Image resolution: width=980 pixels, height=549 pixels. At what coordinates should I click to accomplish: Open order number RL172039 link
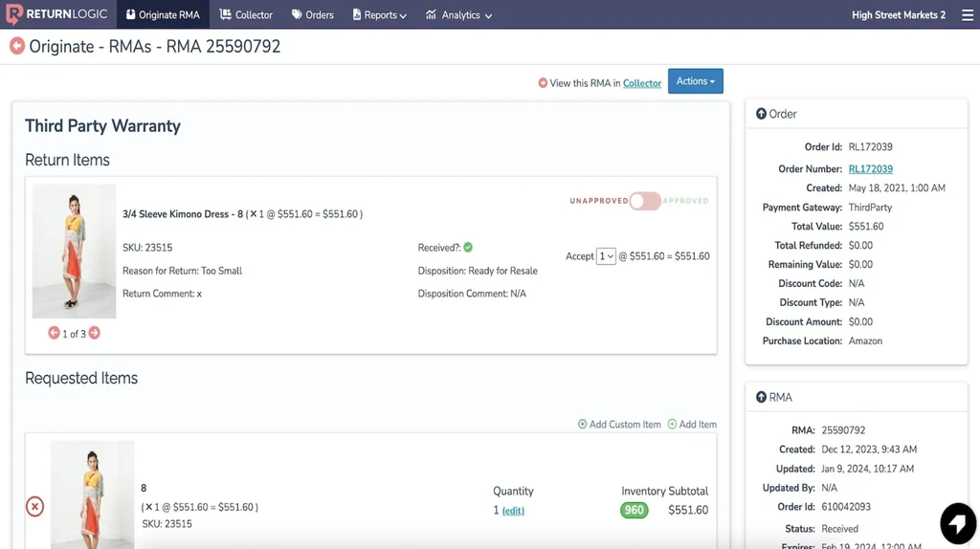point(871,168)
